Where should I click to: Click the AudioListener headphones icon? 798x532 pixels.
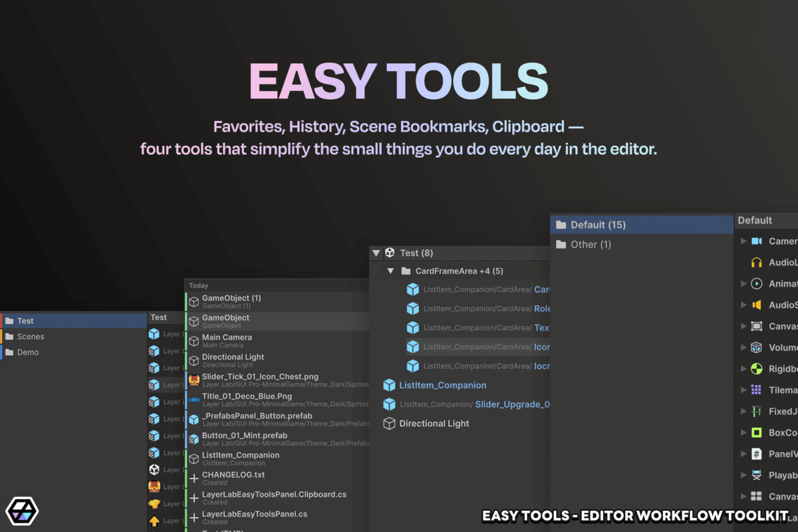[x=756, y=262]
